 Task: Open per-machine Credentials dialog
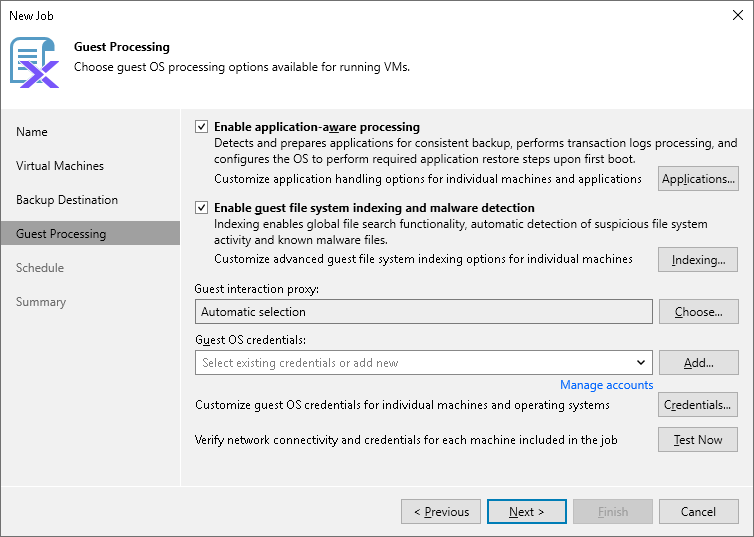pyautogui.click(x=698, y=405)
